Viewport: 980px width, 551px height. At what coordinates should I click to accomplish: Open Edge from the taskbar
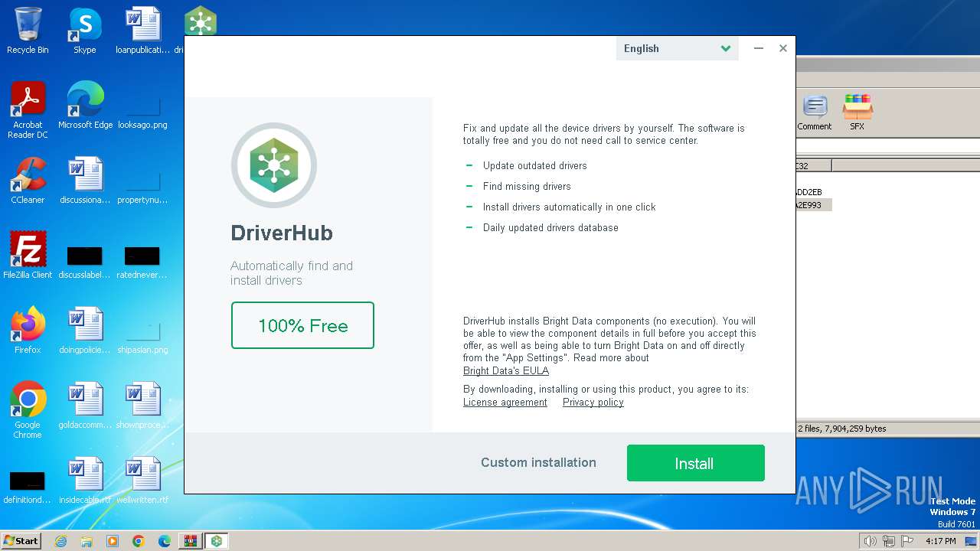pyautogui.click(x=164, y=541)
